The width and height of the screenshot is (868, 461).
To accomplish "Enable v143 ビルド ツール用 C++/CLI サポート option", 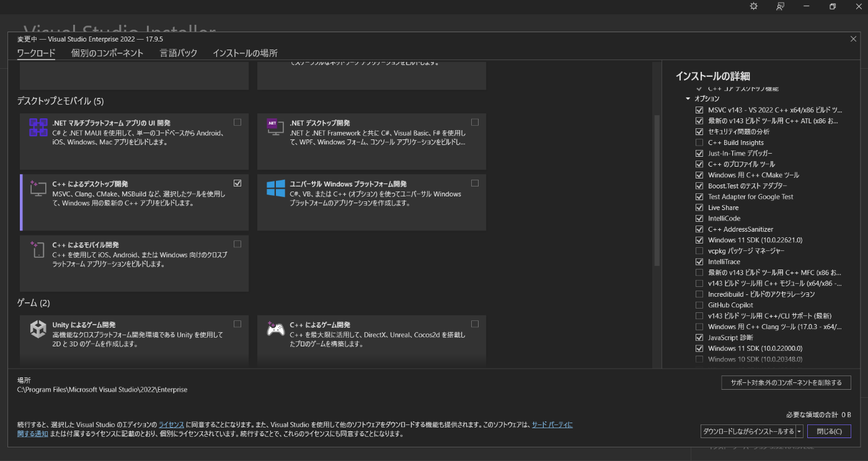I will [x=699, y=316].
